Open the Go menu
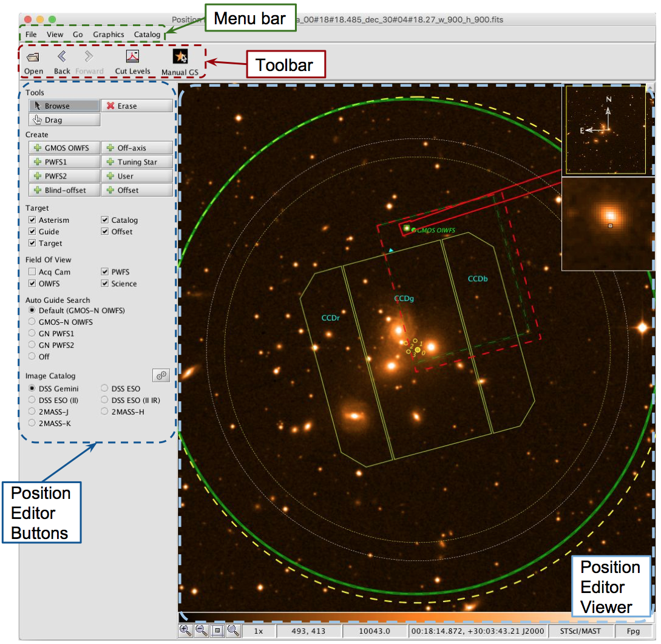Image resolution: width=661 pixels, height=644 pixels. click(78, 35)
